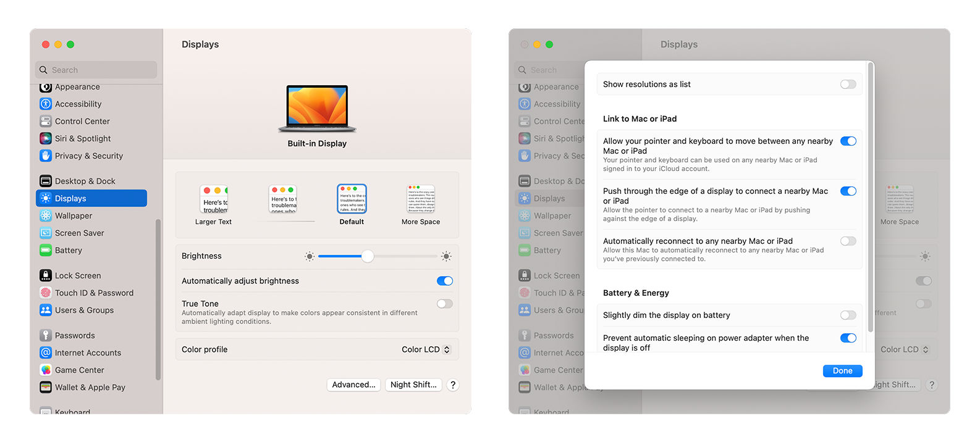Pick the second resolution thumbnail beside Larger Text

click(x=283, y=199)
